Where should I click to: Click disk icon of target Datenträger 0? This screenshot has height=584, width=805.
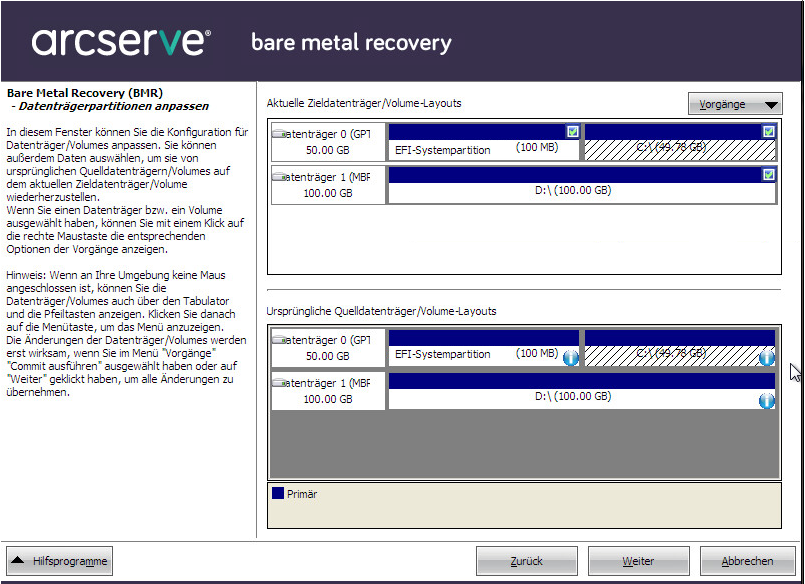[x=279, y=134]
